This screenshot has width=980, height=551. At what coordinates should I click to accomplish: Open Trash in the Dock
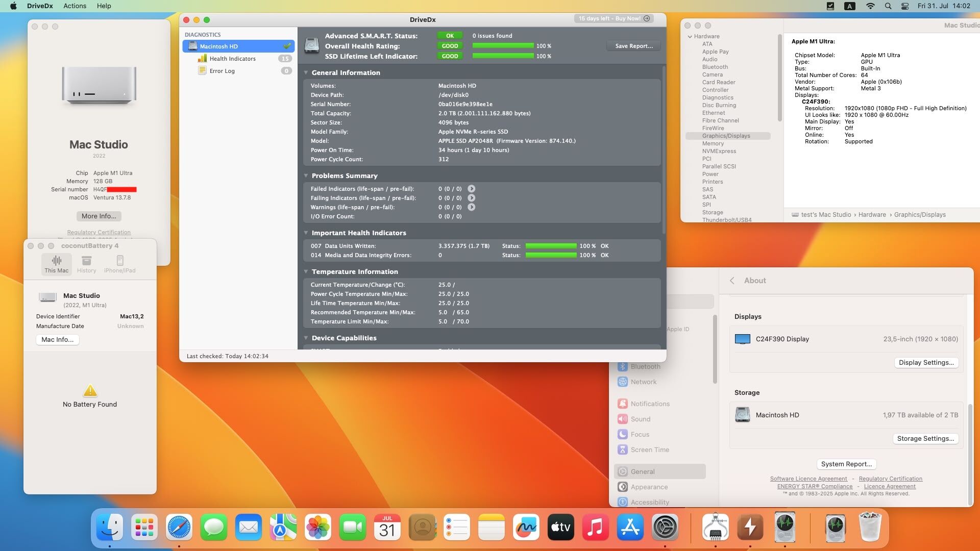coord(870,527)
